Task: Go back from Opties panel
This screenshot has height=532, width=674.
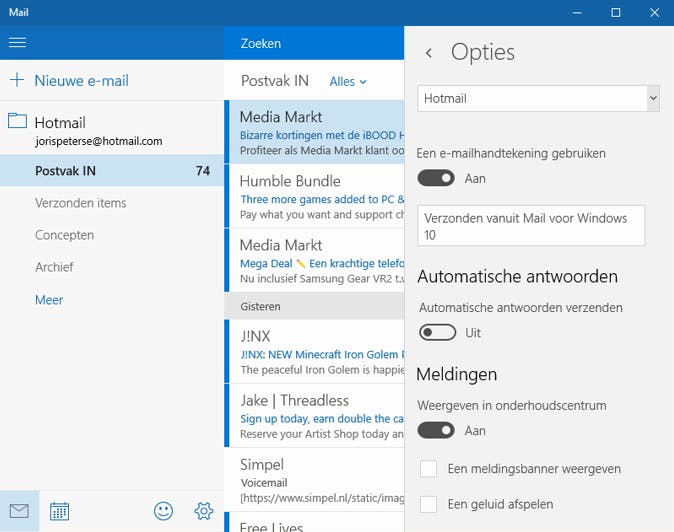Action: [429, 53]
